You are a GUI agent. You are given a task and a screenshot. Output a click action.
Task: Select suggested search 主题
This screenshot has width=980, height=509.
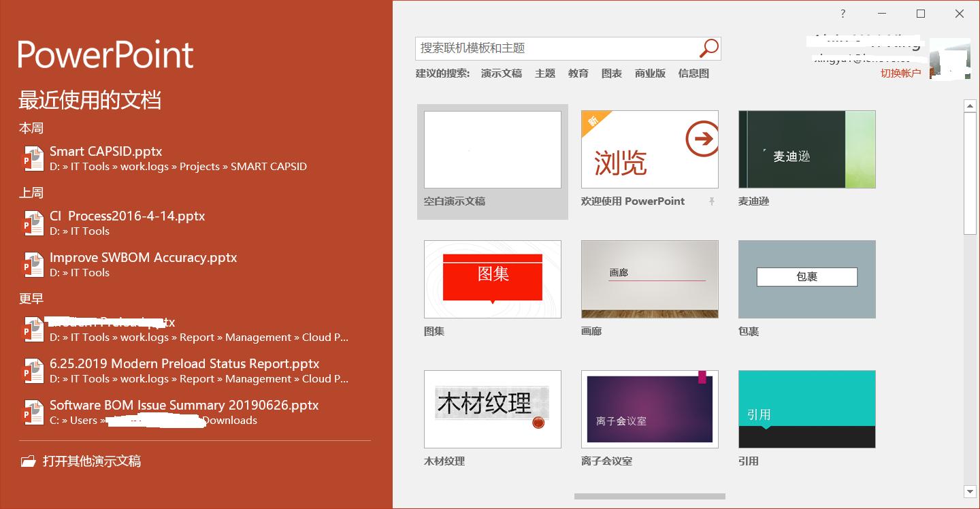click(x=545, y=73)
